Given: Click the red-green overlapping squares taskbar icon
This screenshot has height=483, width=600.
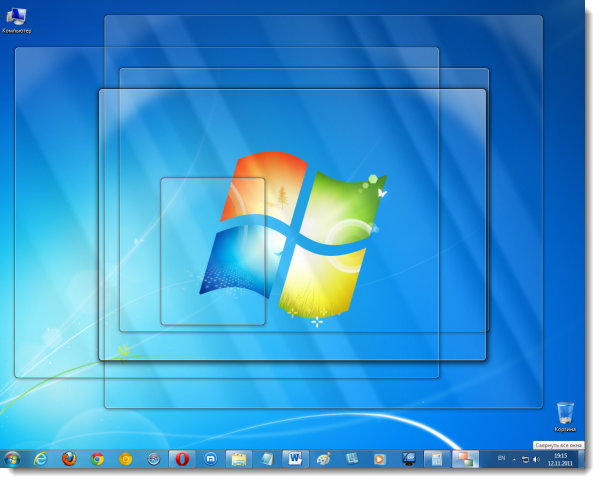Looking at the screenshot, I should tap(465, 459).
